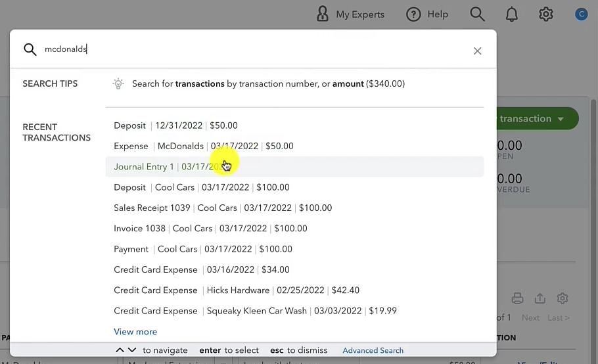This screenshot has width=598, height=364.
Task: Click the export icon behind the dialog
Action: pyautogui.click(x=540, y=298)
